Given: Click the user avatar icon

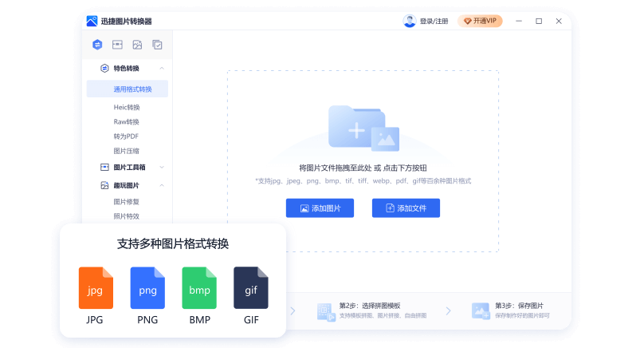Looking at the screenshot, I should 410,21.
